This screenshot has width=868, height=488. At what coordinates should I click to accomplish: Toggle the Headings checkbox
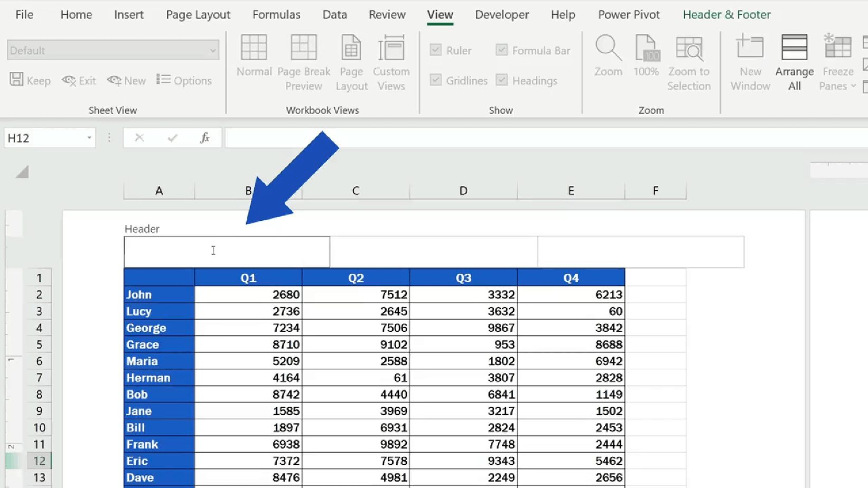tap(501, 80)
